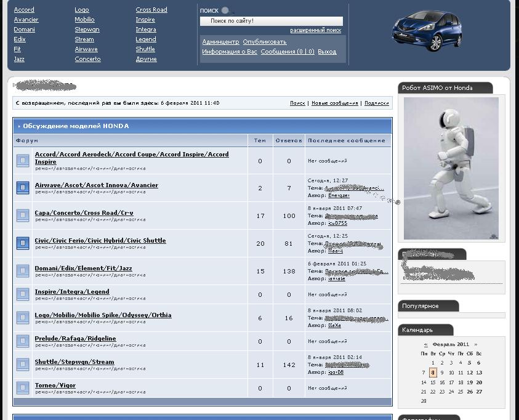Select day 19 in the February calendar
519x420 pixels.
469,382
